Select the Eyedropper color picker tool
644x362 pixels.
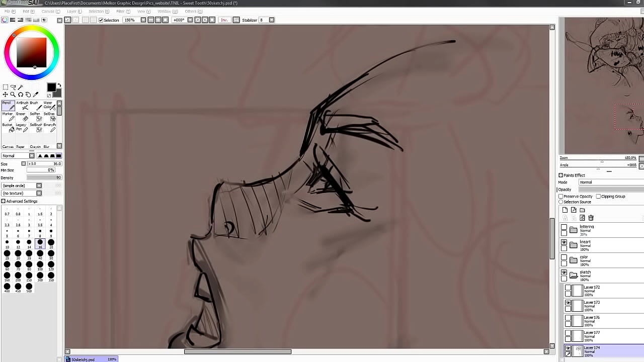point(35,95)
